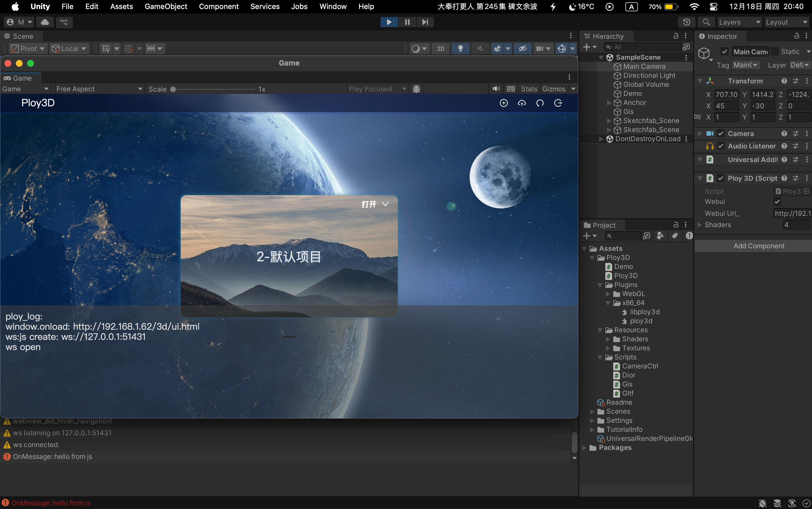Click the game view bug icon
812x509 pixels.
tap(416, 89)
